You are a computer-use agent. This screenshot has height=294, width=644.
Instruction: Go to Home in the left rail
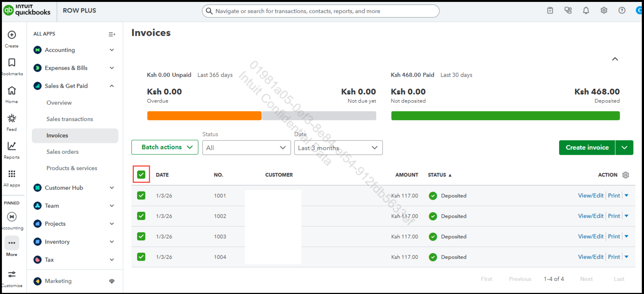(12, 90)
